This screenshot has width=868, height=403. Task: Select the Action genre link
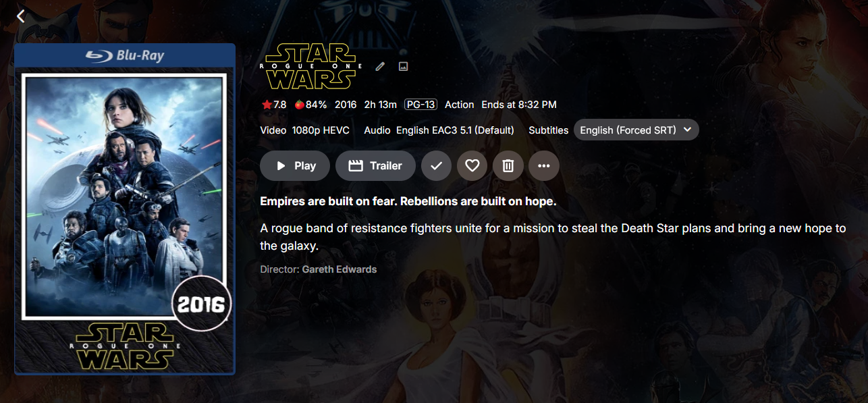pyautogui.click(x=460, y=105)
